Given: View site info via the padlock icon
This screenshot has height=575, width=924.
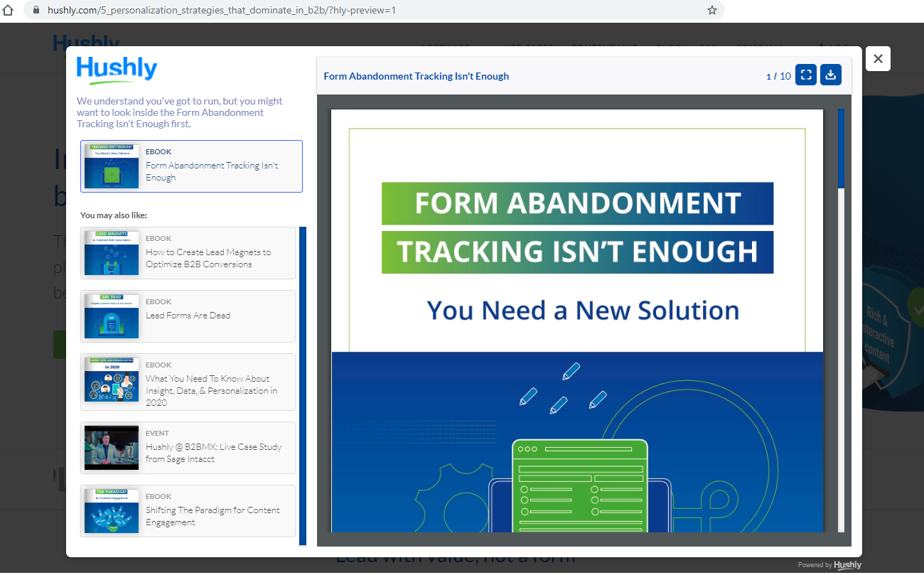Looking at the screenshot, I should 37,10.
